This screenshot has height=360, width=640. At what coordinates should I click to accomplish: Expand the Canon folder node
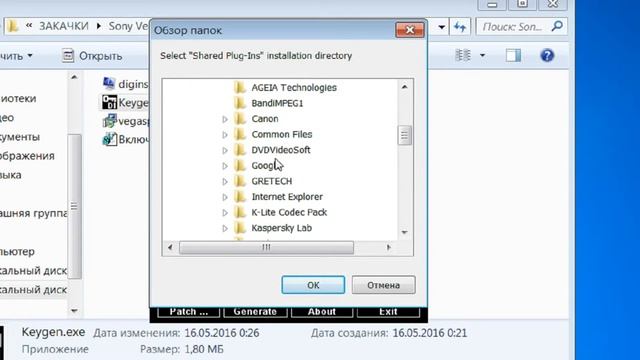tap(225, 119)
